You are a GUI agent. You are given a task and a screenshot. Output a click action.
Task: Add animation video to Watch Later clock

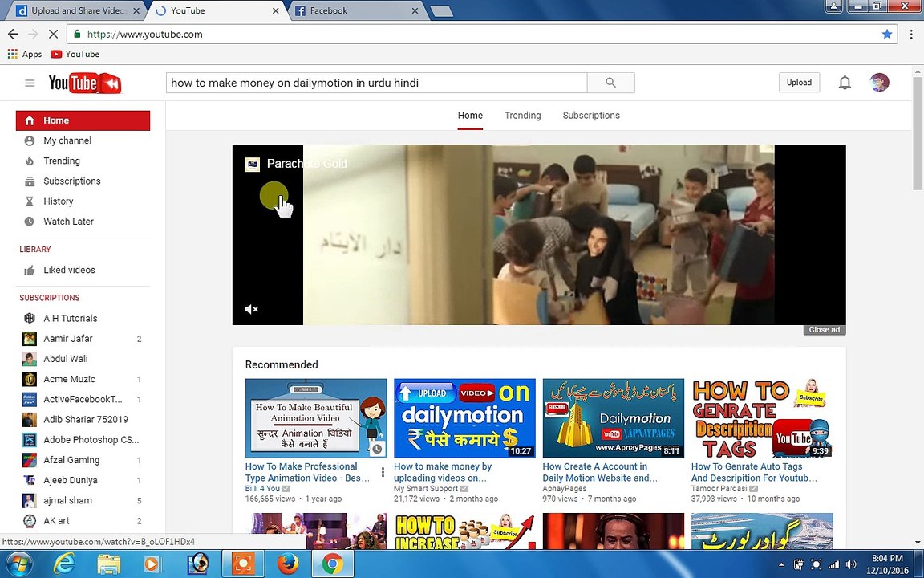pos(377,449)
